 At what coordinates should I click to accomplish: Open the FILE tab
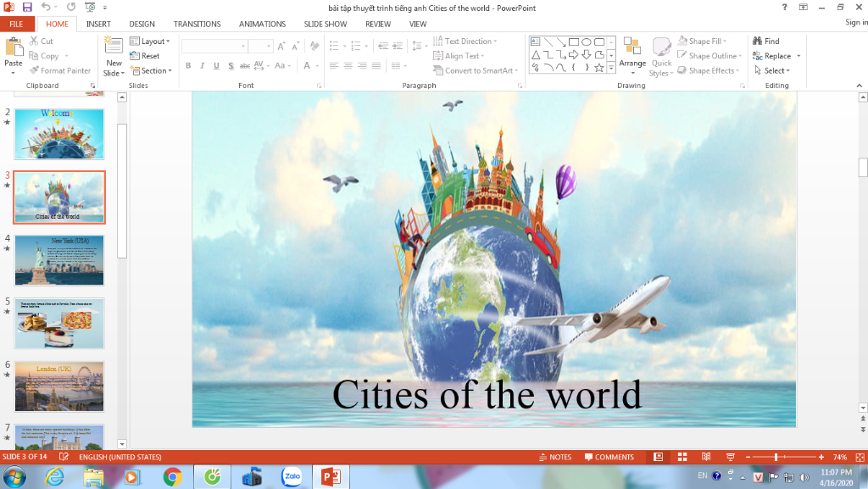[17, 24]
